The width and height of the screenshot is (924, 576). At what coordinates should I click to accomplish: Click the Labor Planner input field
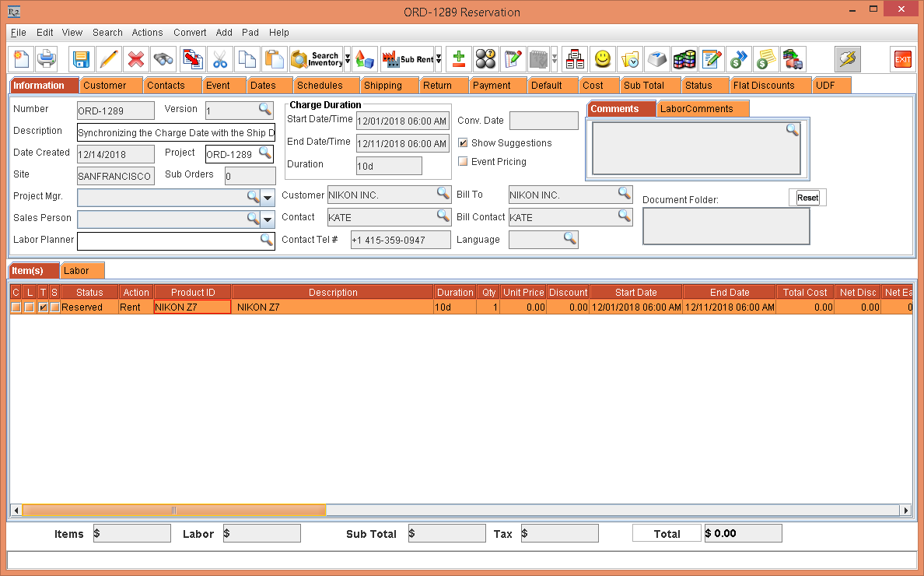[168, 241]
